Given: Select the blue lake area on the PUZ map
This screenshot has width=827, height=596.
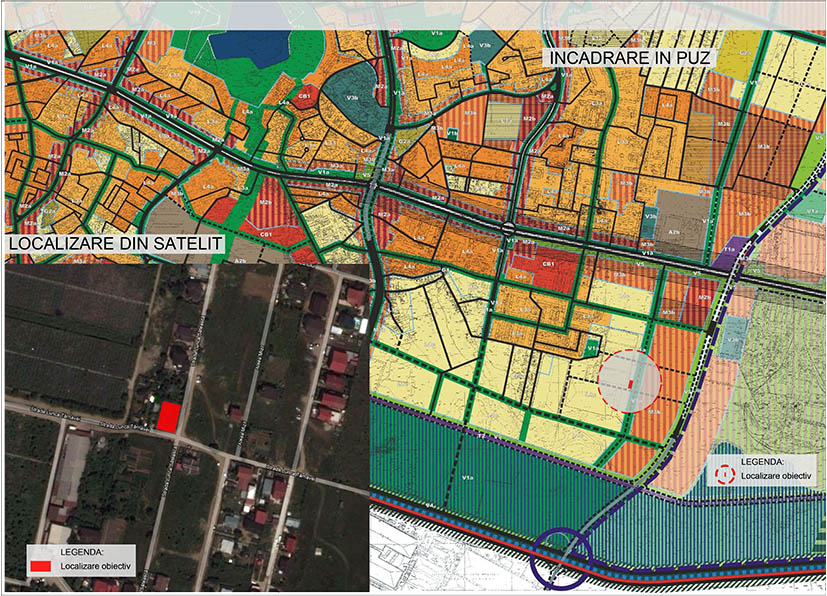Looking at the screenshot, I should coord(251,47).
